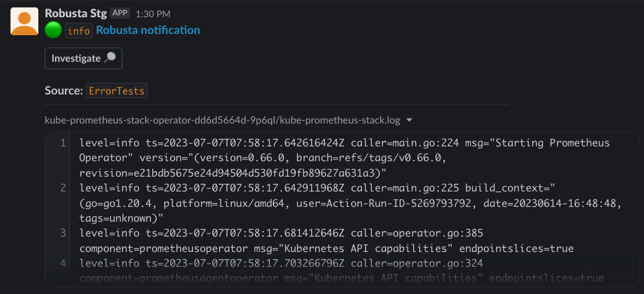Expand faded prometheusagentoperator line at snippet bottom

pos(341,279)
